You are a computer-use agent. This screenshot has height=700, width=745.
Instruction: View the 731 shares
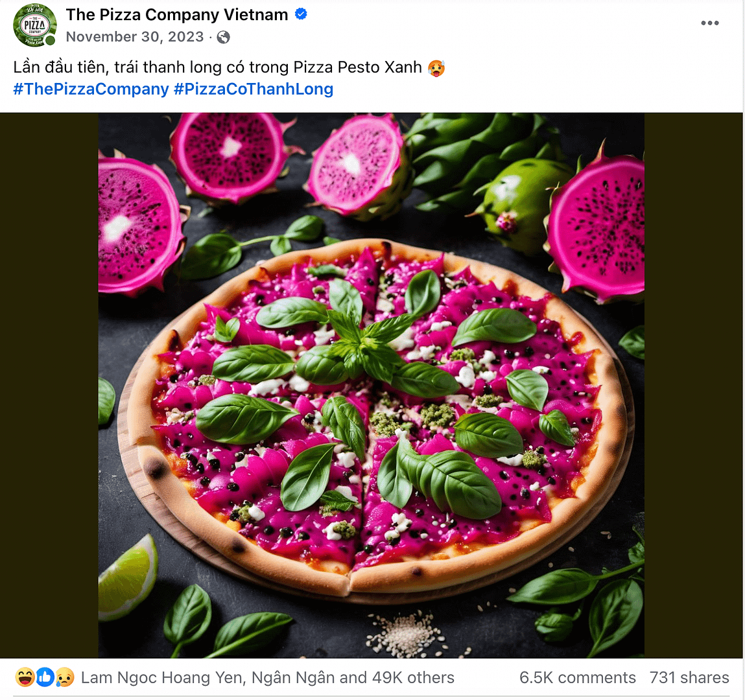(x=689, y=678)
